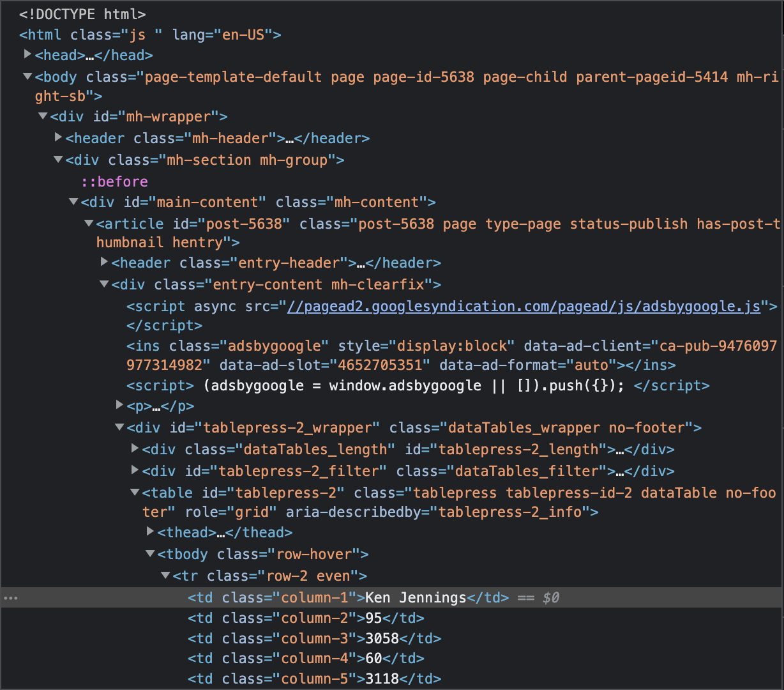Select the DOCTYPE html line

[x=82, y=13]
